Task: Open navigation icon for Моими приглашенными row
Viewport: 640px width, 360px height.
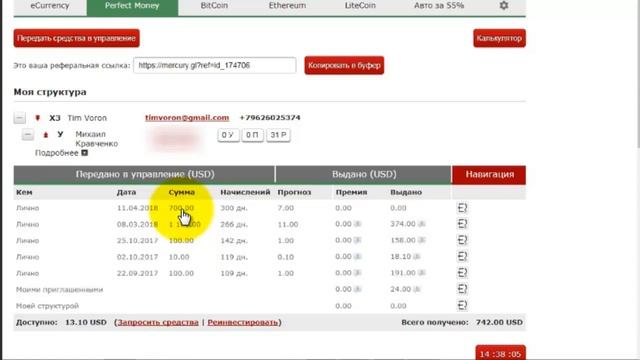Action: coord(462,289)
